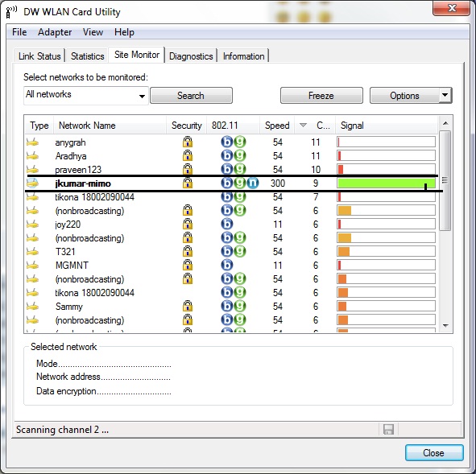476x474 pixels.
Task: Click the Freeze button
Action: [x=321, y=96]
